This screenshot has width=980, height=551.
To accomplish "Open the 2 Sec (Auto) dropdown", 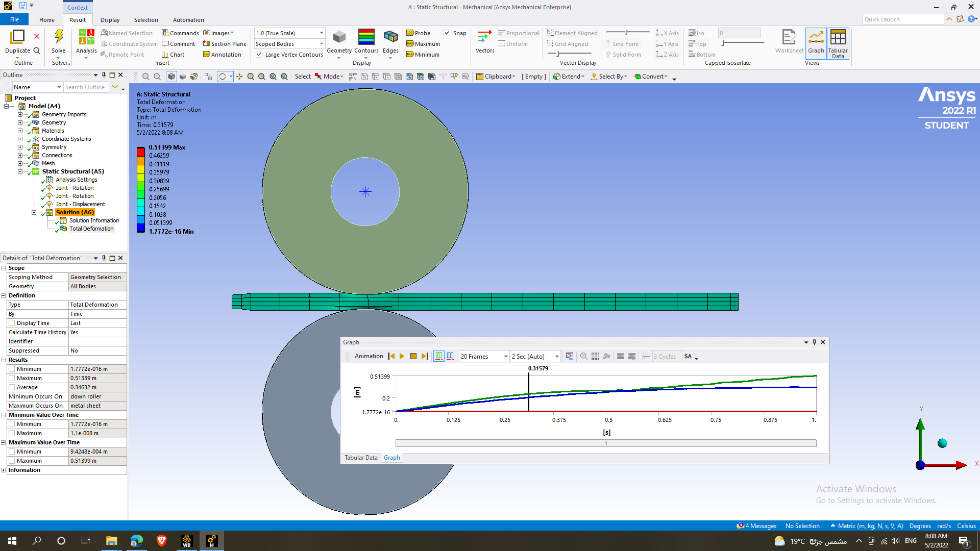I will point(535,356).
